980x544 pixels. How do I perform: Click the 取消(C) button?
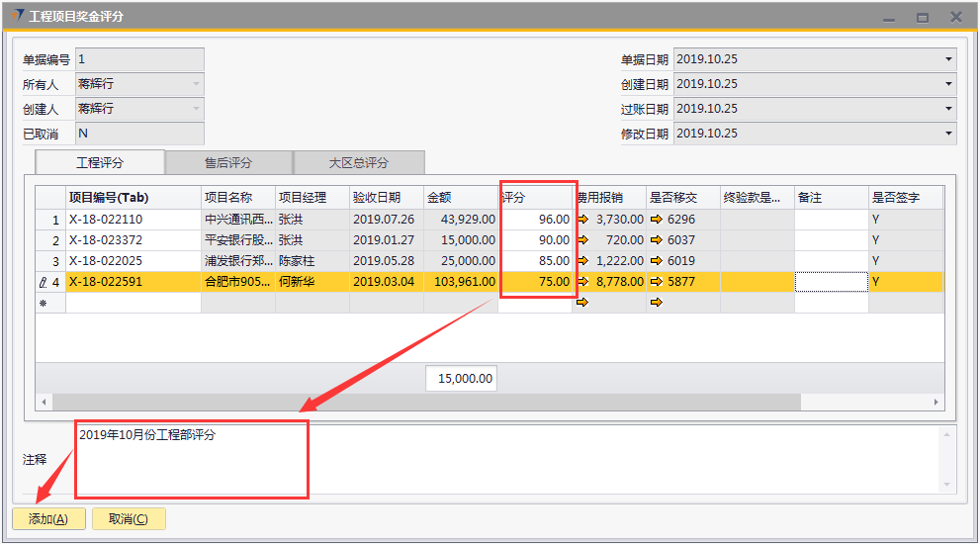pos(129,519)
